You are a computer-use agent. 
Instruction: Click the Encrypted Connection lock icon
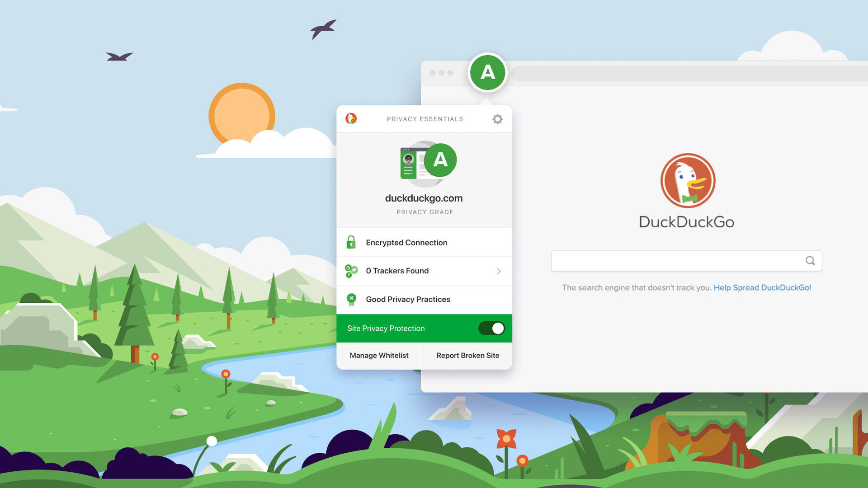coord(351,243)
